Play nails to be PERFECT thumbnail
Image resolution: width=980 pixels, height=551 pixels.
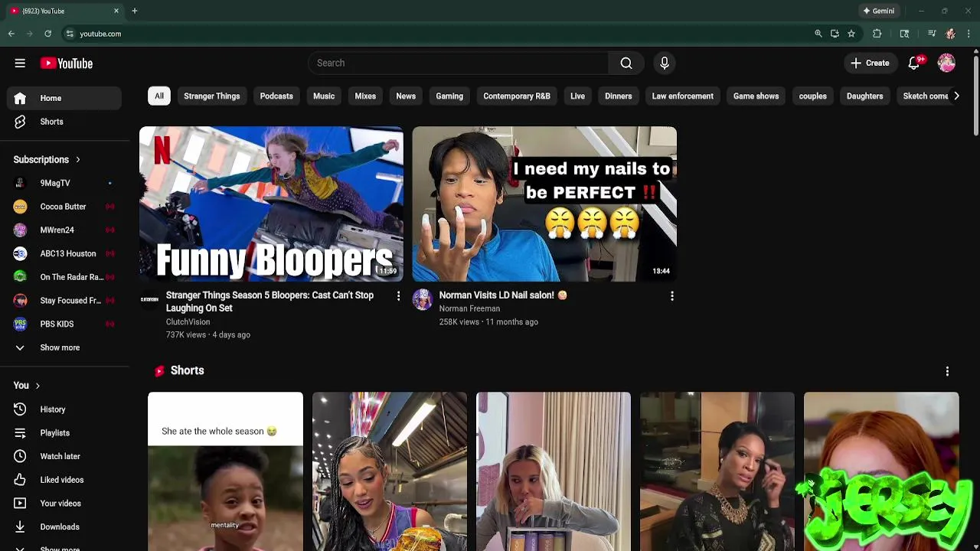pyautogui.click(x=544, y=204)
